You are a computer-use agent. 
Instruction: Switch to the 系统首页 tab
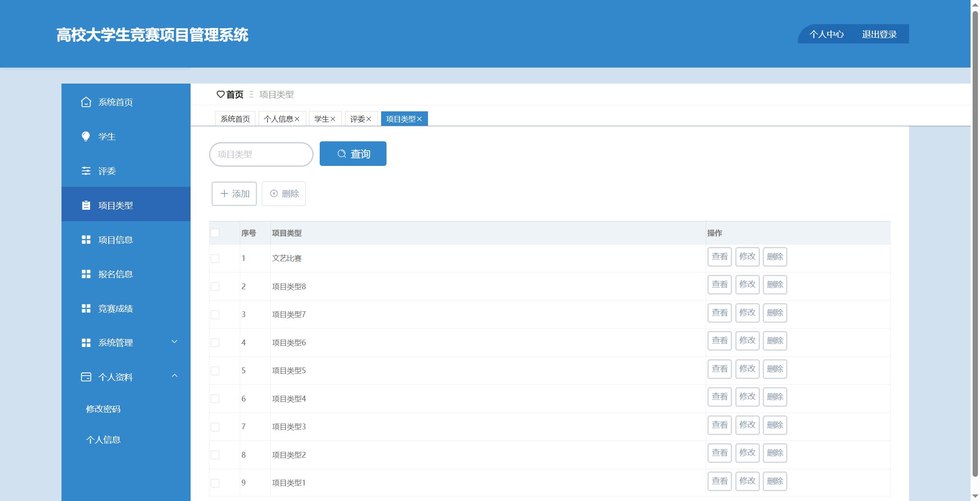[x=235, y=119]
